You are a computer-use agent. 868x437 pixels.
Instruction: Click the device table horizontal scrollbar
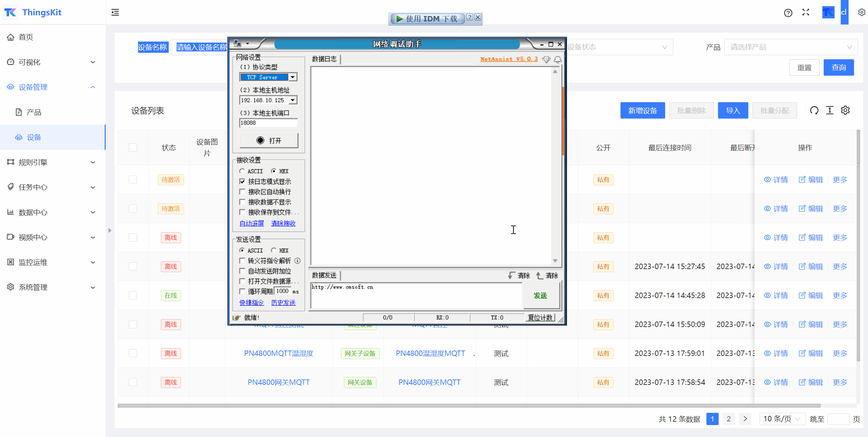pyautogui.click(x=469, y=406)
